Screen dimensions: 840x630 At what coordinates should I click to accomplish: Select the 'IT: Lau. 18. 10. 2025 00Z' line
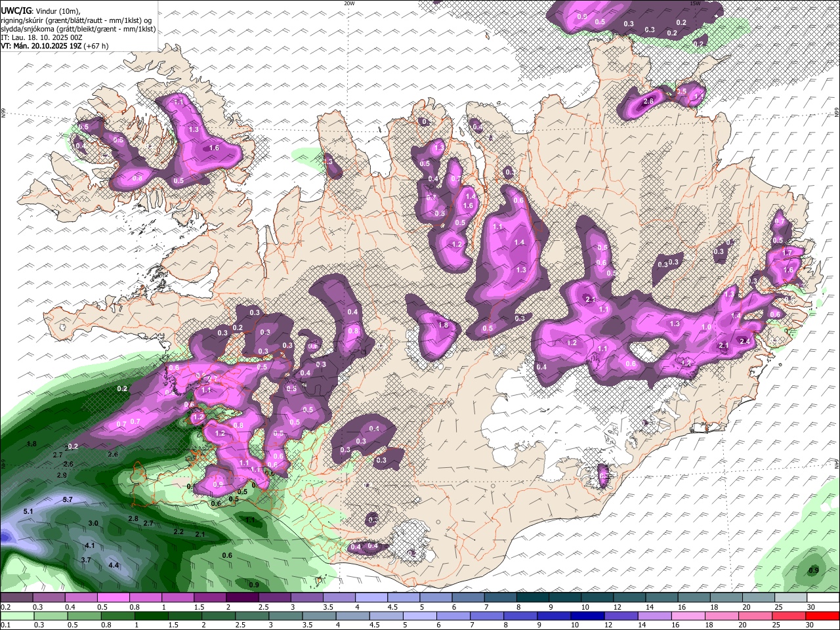42,37
